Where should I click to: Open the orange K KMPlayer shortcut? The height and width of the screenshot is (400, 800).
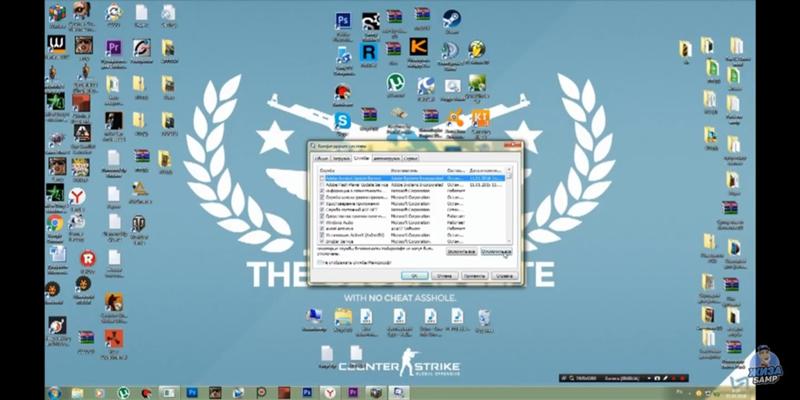pyautogui.click(x=418, y=47)
